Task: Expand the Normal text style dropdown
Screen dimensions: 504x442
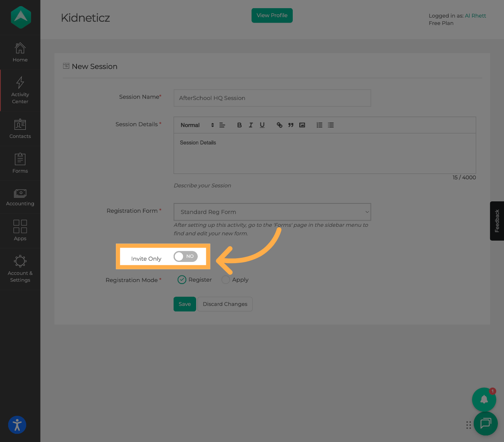Action: tap(197, 125)
